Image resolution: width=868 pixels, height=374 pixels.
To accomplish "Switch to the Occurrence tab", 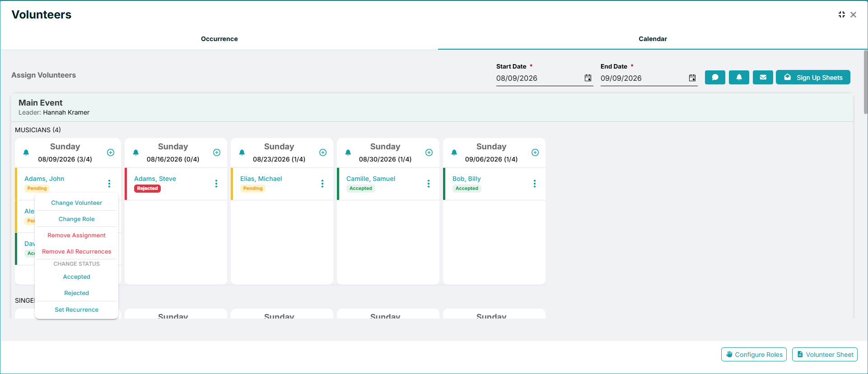I will (x=219, y=39).
